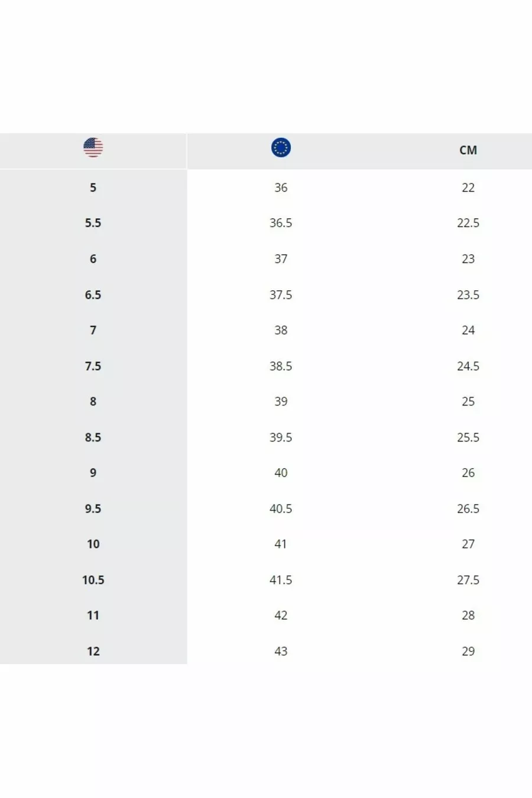Select US size 12 cell
532x798 pixels.
[x=93, y=651]
